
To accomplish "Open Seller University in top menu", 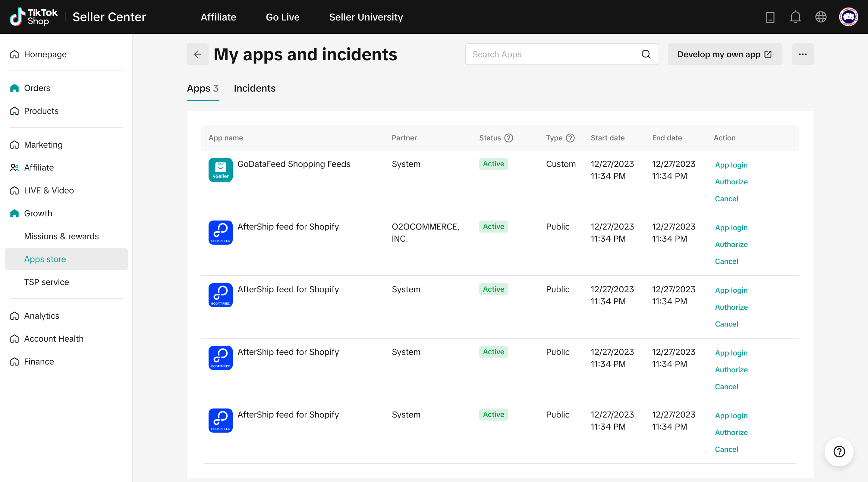I will 366,17.
